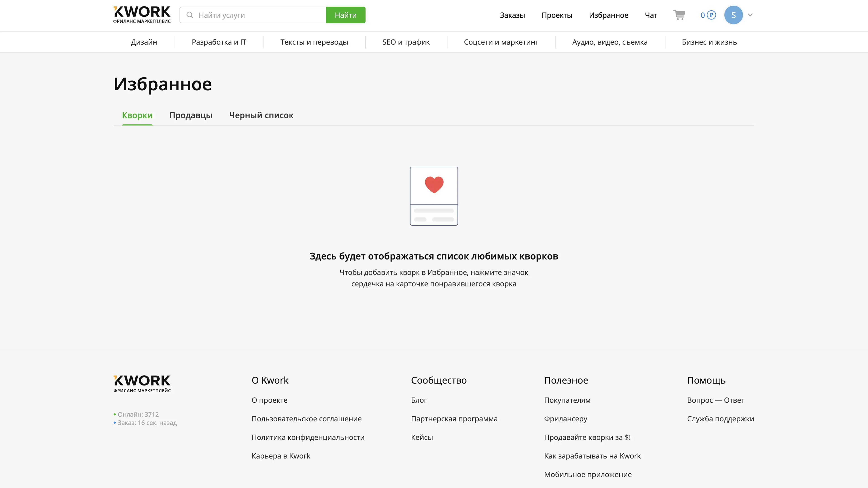Click the heart card illustration
The height and width of the screenshot is (488, 868).
(434, 196)
